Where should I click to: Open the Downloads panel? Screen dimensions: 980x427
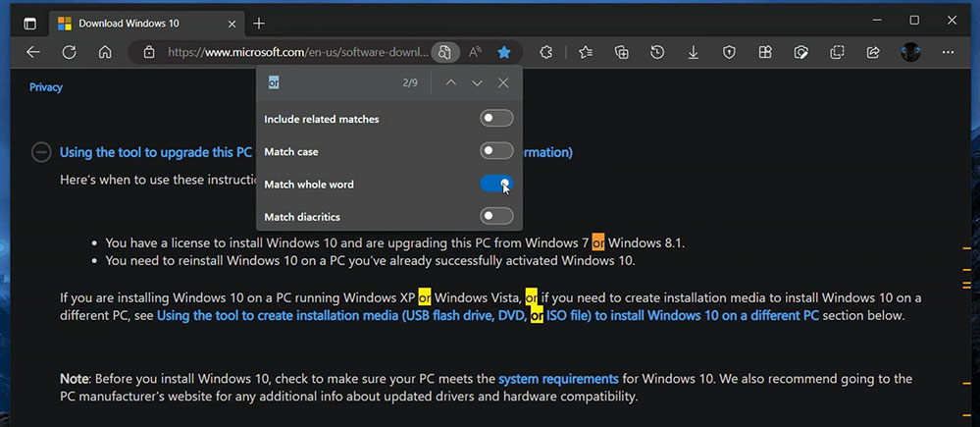click(x=694, y=52)
